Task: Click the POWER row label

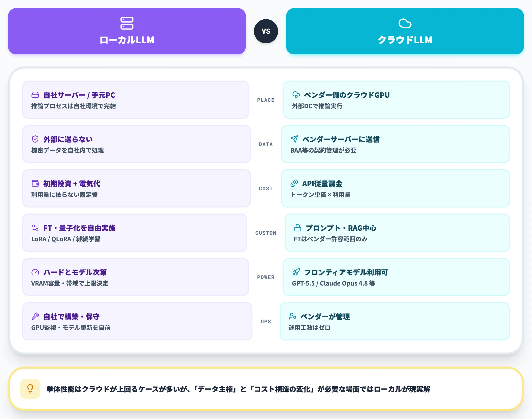Action: (x=266, y=277)
